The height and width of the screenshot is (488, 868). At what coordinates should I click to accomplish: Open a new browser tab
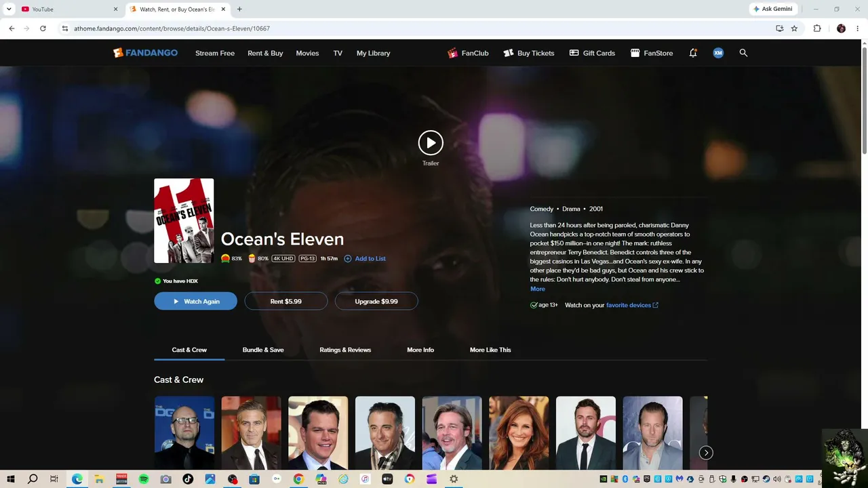239,9
